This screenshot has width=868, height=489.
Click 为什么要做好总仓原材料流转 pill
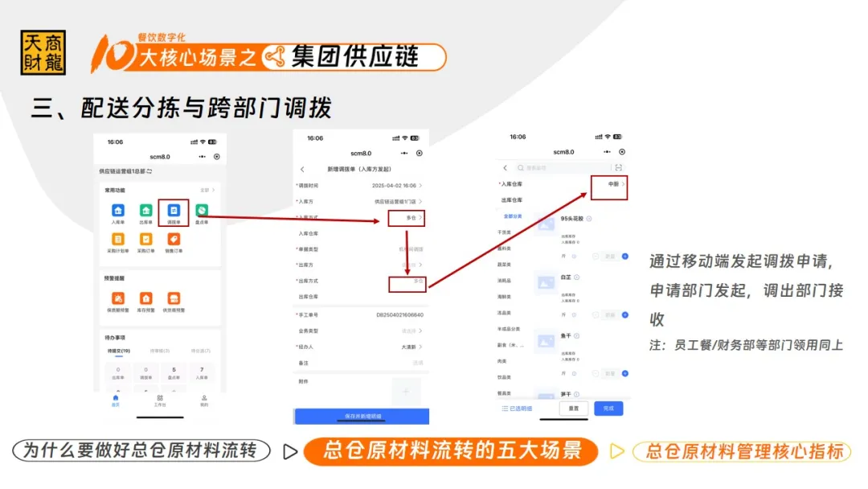pos(141,450)
